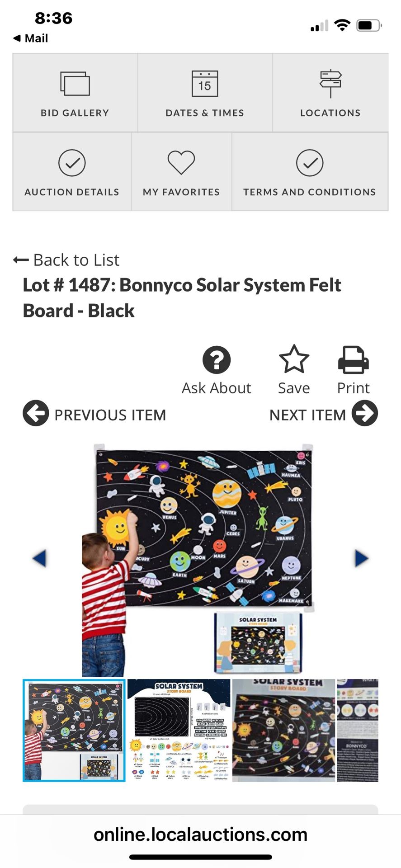Open the Locations signpost icon

click(330, 84)
